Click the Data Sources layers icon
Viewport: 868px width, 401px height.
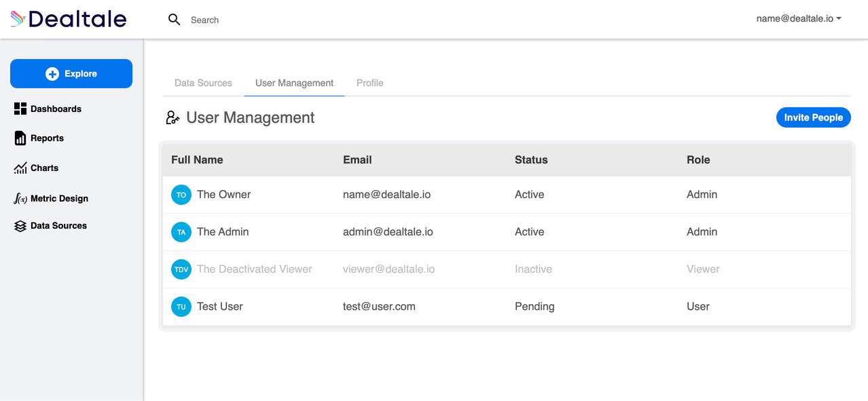20,226
